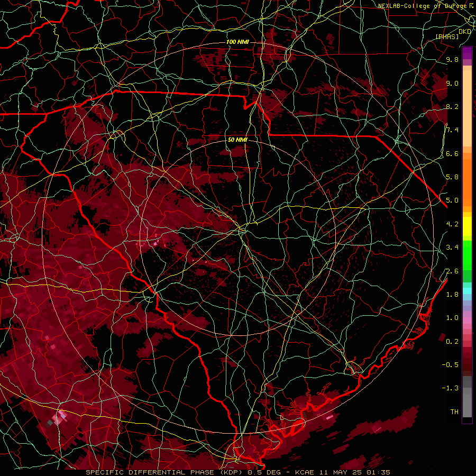Select the peach segment of color bar
Image resolution: width=476 pixels, height=476 pixels.
467,109
